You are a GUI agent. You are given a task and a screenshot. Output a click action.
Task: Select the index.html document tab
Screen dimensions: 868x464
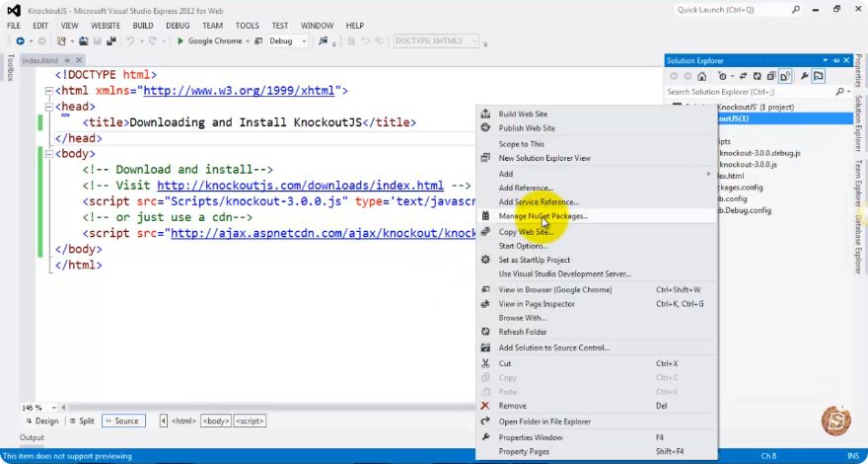[39, 61]
